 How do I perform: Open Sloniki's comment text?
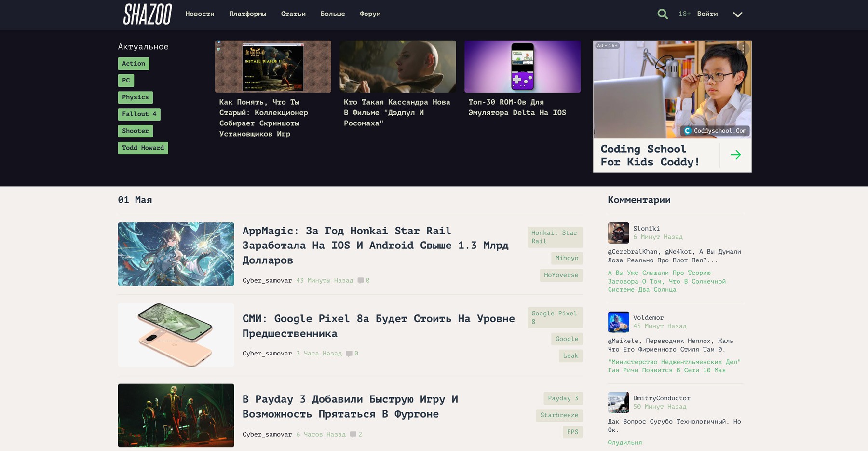674,256
